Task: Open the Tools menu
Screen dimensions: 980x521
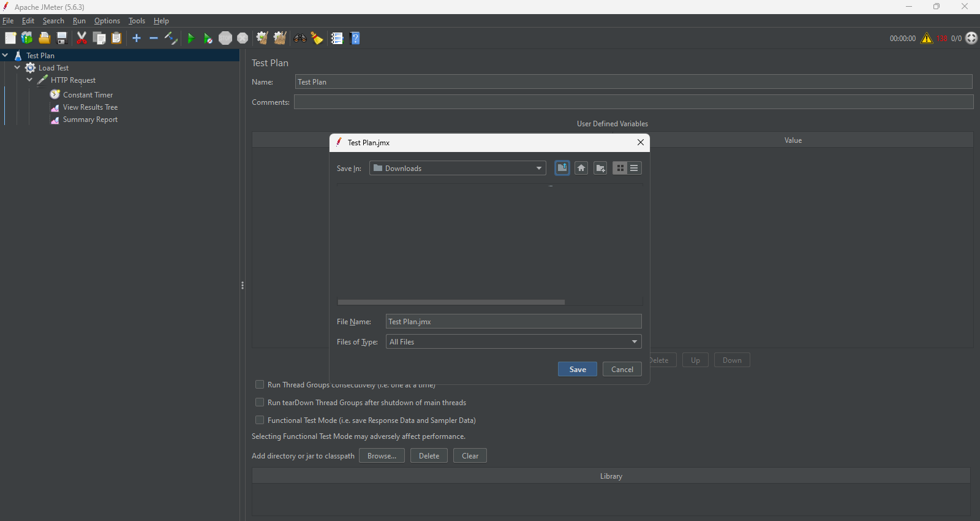Action: [x=137, y=21]
